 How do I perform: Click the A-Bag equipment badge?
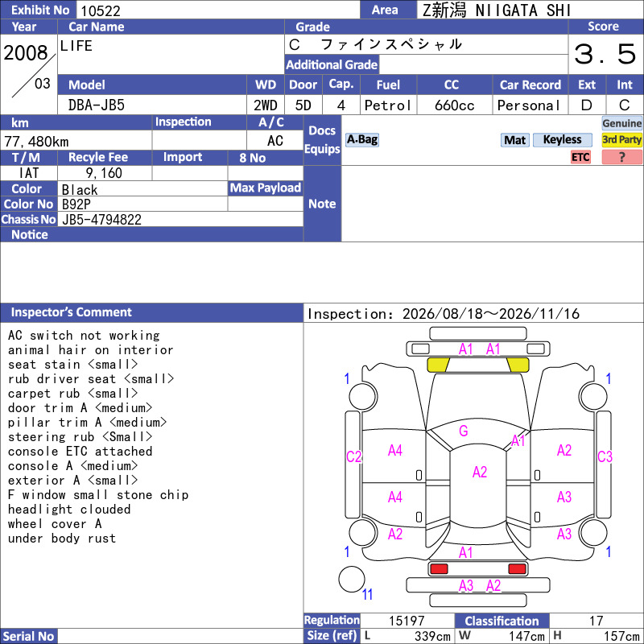[361, 139]
